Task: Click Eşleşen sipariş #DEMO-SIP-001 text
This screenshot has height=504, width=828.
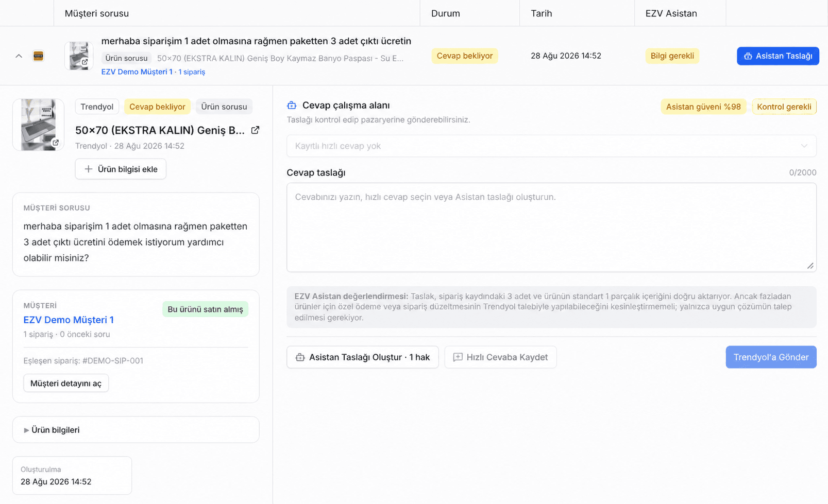Action: coord(83,360)
